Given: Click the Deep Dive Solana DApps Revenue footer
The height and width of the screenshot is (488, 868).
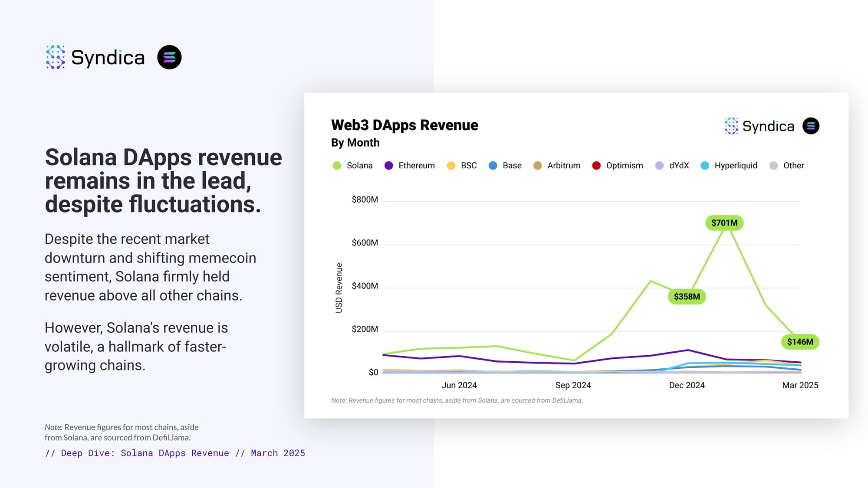Looking at the screenshot, I should click(175, 453).
